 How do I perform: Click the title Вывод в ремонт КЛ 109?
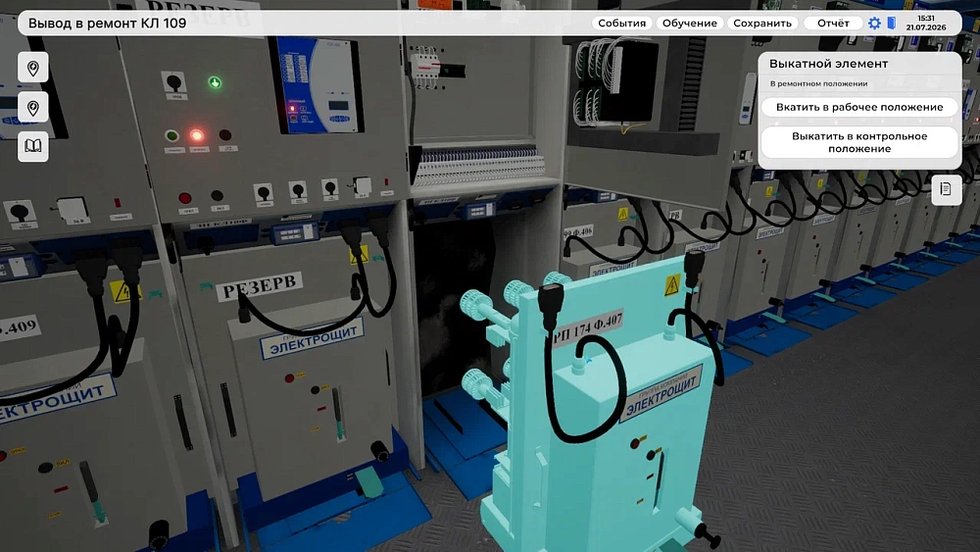pyautogui.click(x=107, y=24)
